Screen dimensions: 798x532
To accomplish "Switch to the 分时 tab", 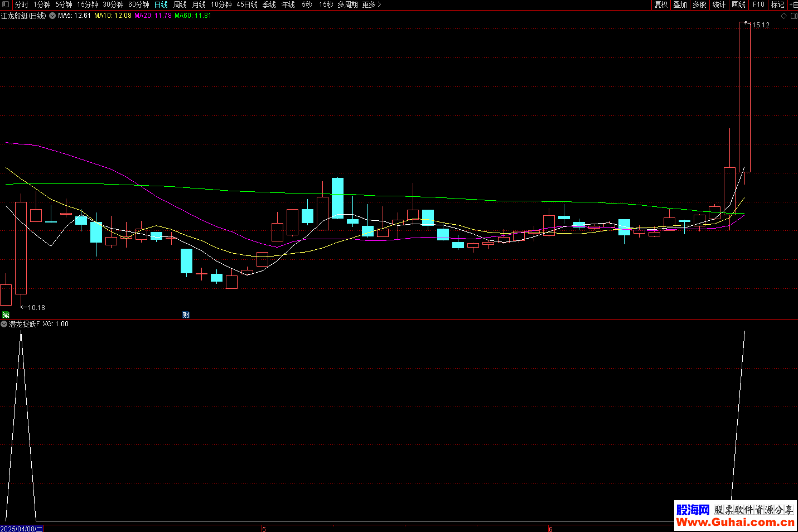I will pos(21,4).
